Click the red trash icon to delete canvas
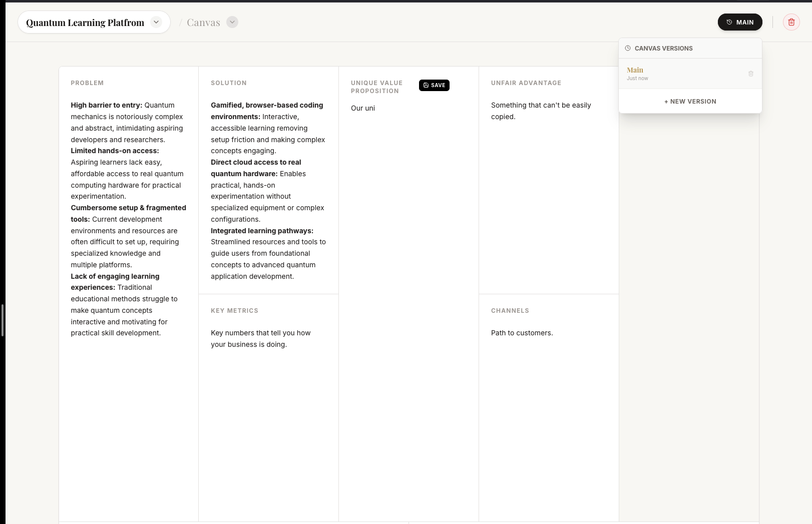Screen dimensions: 812x524 [791, 22]
